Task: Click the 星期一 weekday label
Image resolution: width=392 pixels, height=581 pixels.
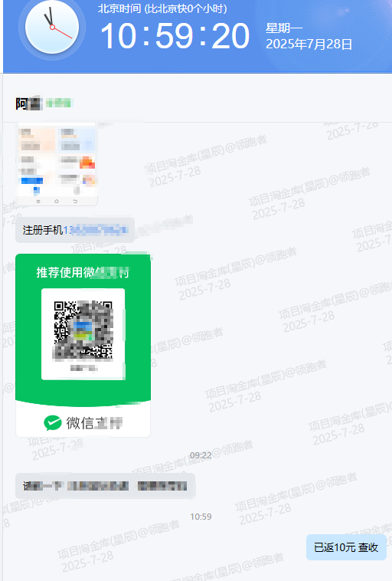Action: (284, 28)
